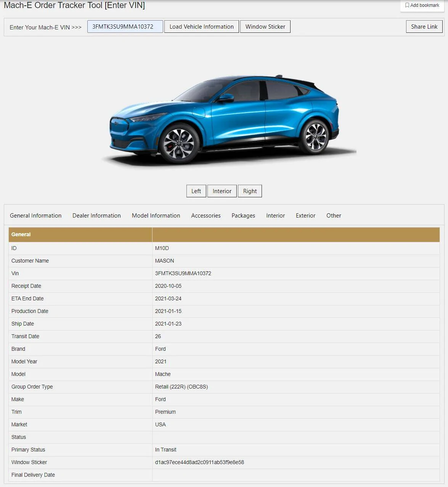Click the customer name MASON
Screen dimensions: 448x487
pos(164,261)
